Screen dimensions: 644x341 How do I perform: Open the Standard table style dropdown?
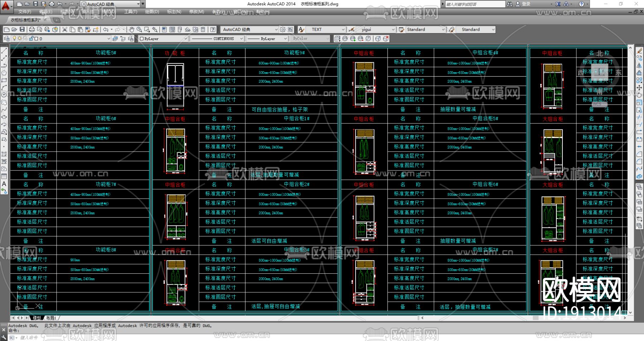coord(443,29)
